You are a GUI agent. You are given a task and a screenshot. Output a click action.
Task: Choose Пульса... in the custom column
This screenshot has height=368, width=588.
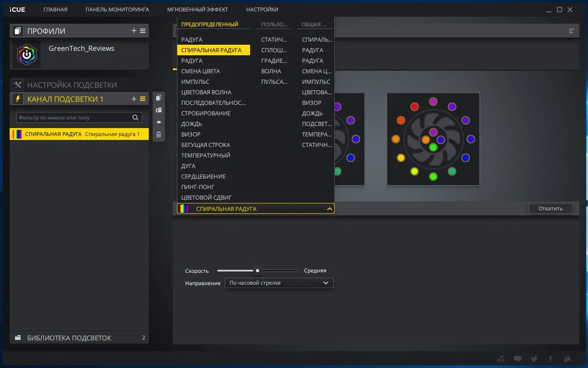274,82
